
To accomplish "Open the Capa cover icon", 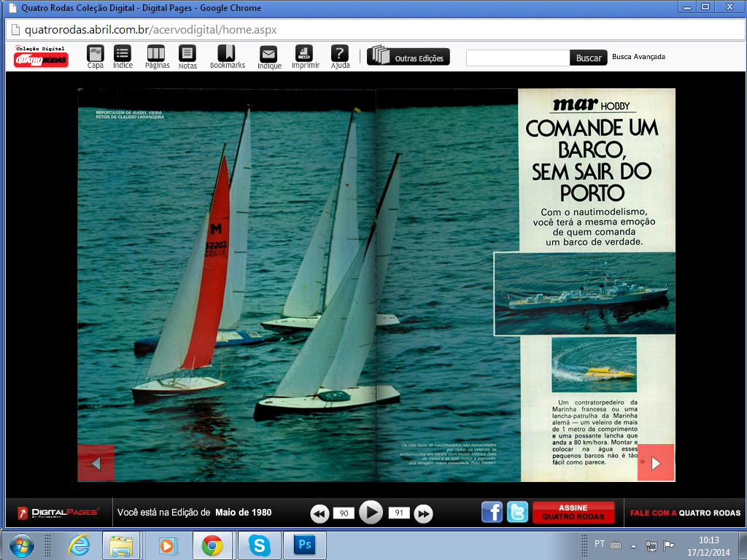I will 96,54.
